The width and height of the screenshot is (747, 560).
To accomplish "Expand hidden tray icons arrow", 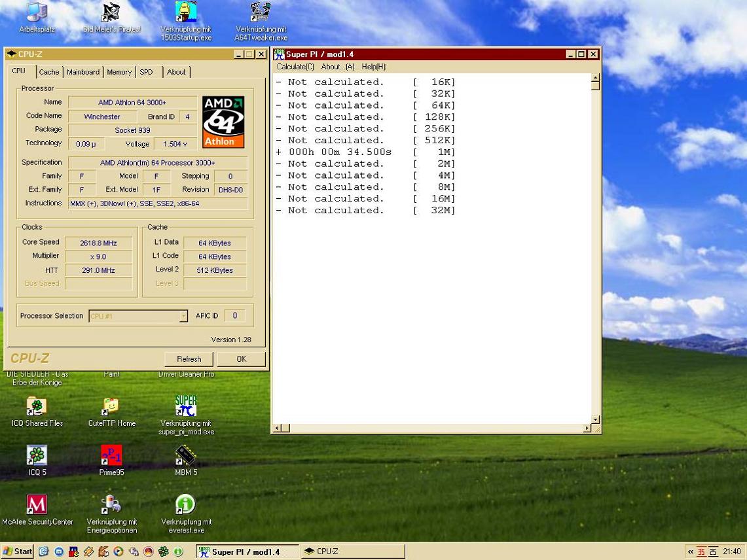I will [x=690, y=552].
